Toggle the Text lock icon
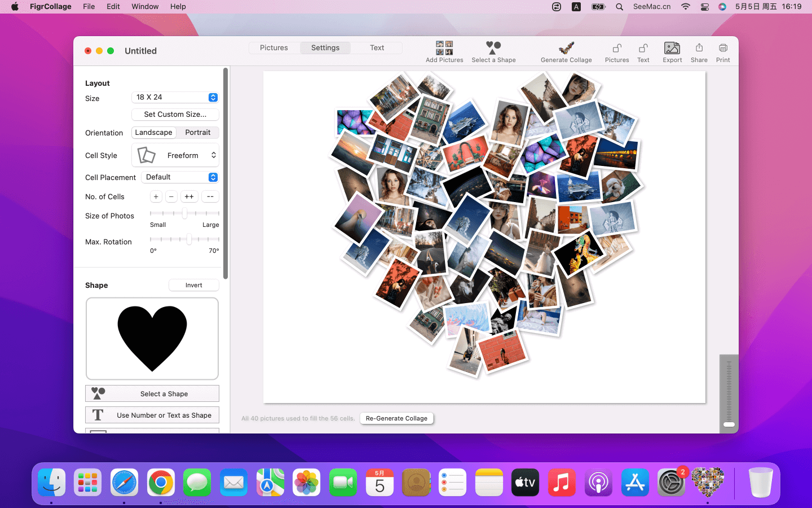 tap(643, 49)
